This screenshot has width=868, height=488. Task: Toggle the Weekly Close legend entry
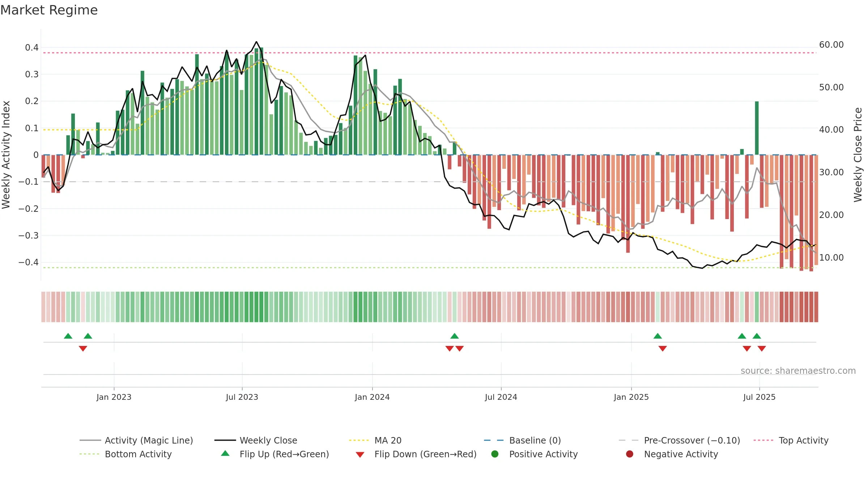tap(256, 440)
